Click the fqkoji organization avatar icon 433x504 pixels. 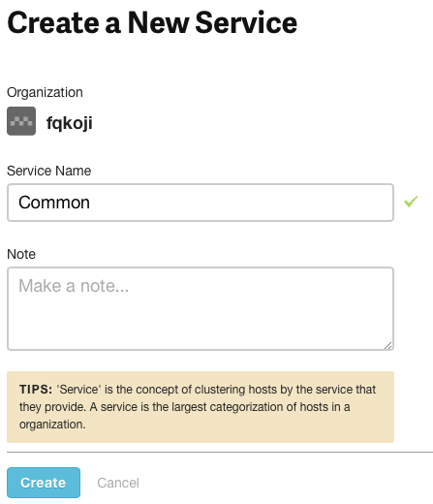tap(21, 121)
